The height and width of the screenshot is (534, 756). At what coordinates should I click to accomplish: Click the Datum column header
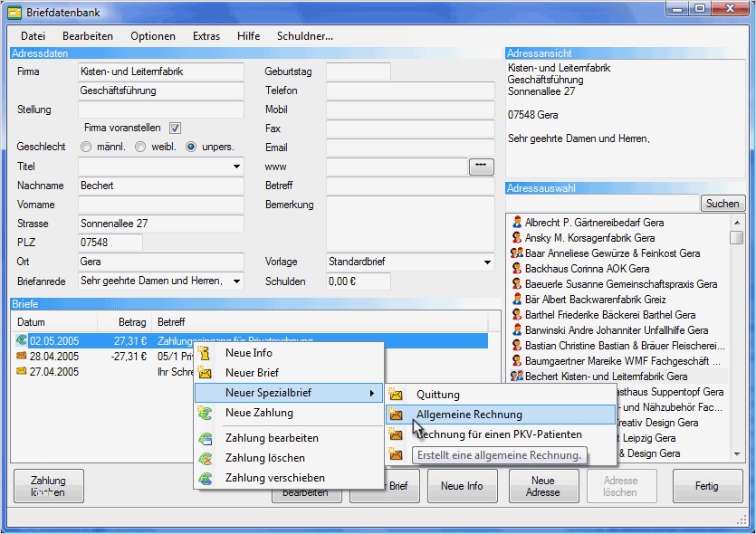point(54,322)
